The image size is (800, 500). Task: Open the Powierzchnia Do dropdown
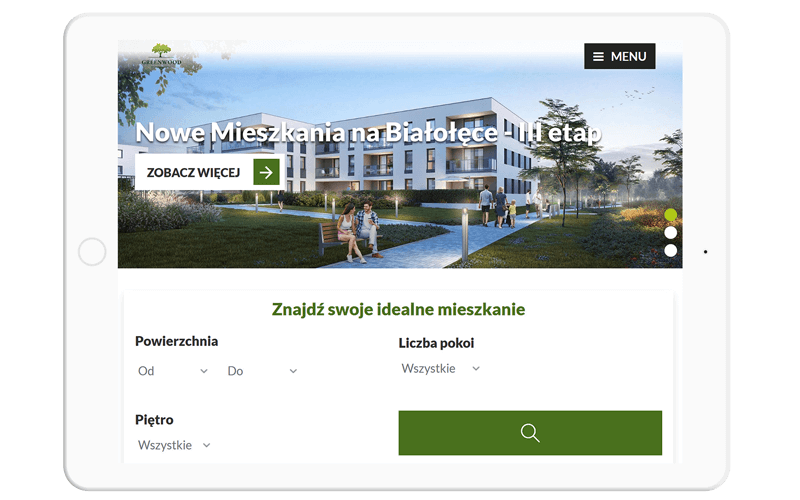262,371
